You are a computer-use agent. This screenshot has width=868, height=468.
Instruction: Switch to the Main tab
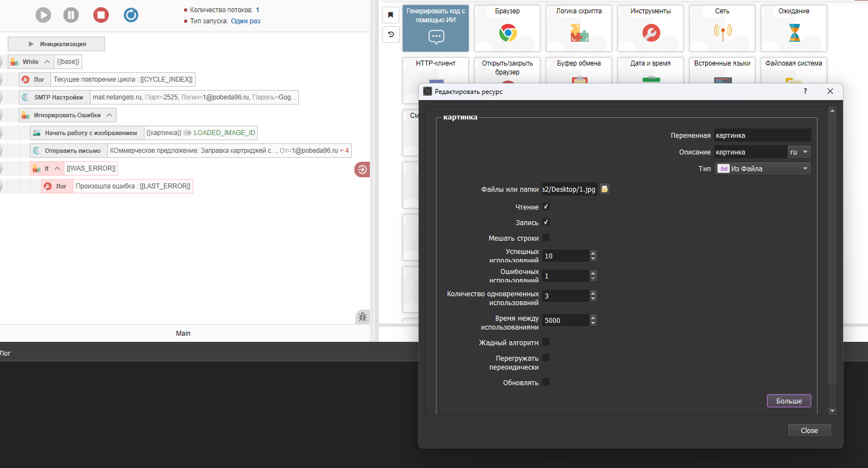coord(183,333)
